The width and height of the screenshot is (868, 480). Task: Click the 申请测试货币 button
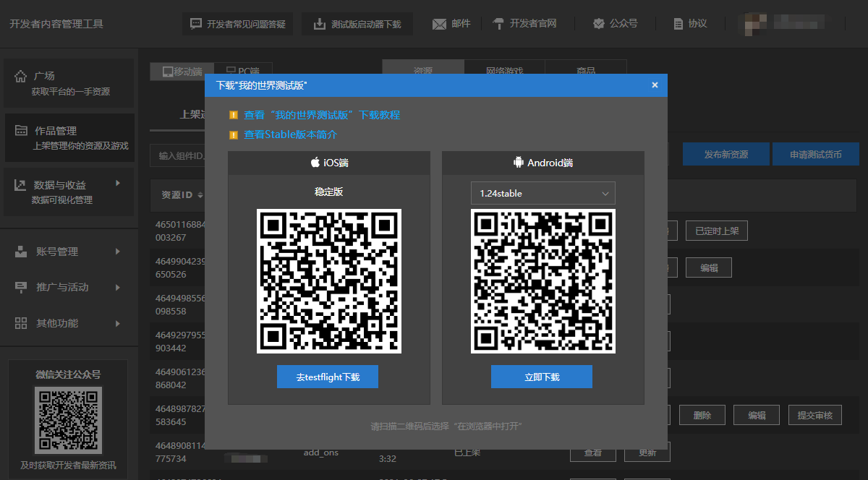(x=815, y=155)
